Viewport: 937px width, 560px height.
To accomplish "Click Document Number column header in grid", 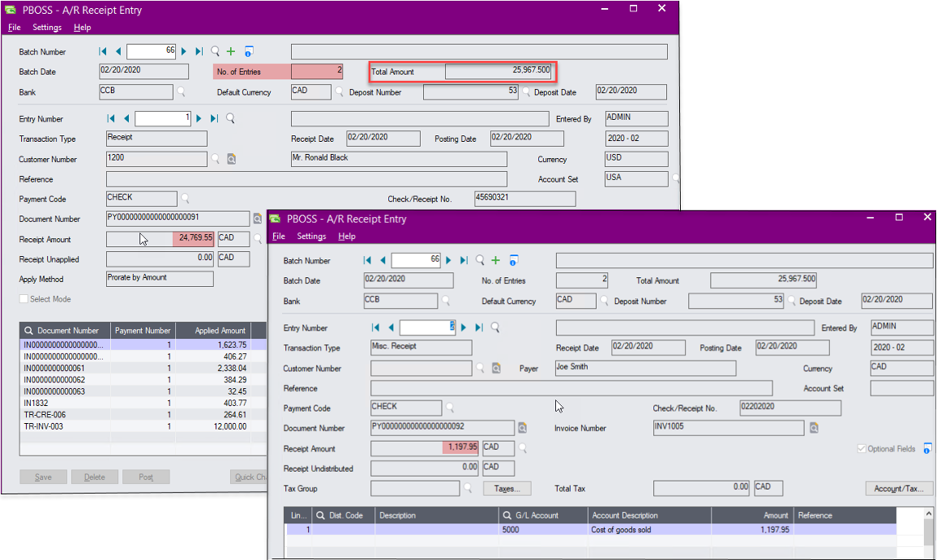I will 65,331.
